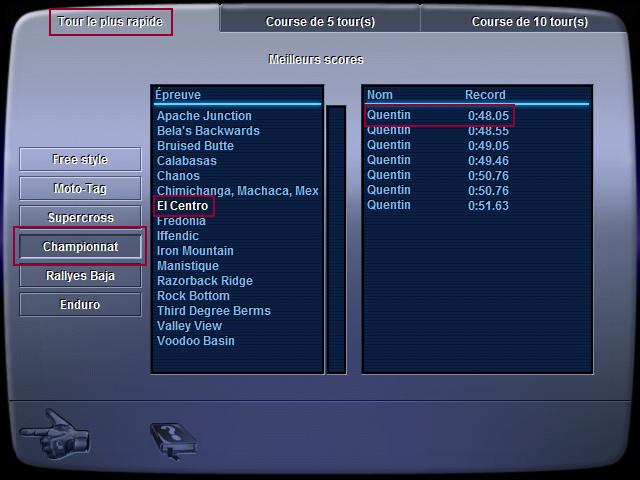Select the El Centro track
Screen dimensions: 640x480
[183, 206]
